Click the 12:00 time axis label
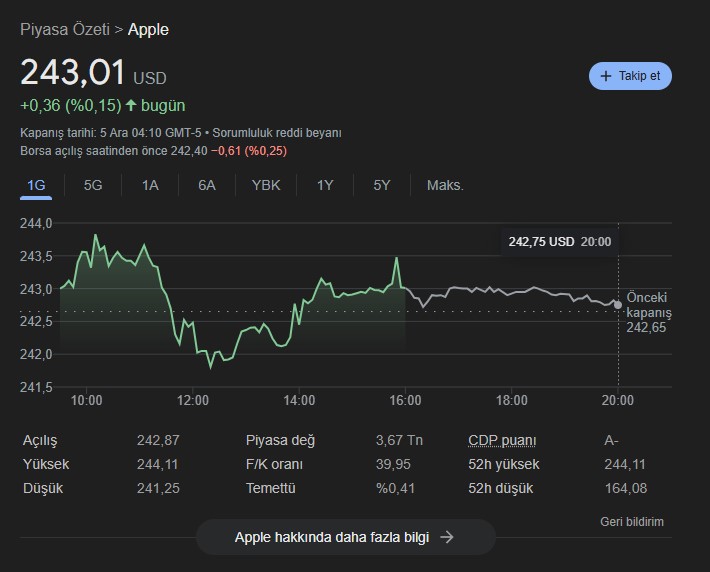 [193, 400]
